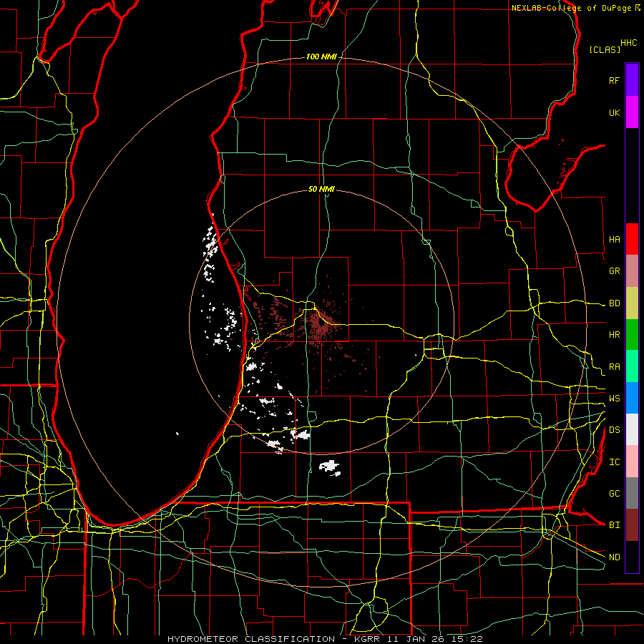The width and height of the screenshot is (644, 644).
Task: Click the HA legend label
Action: click(x=614, y=239)
